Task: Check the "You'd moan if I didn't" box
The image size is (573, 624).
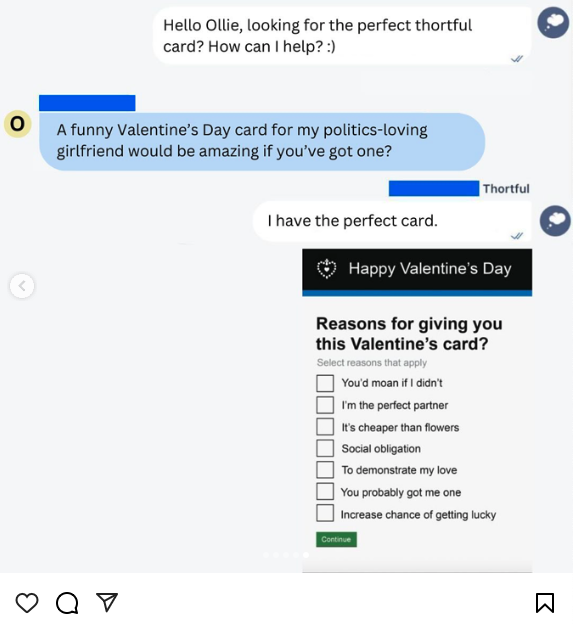Action: 325,383
